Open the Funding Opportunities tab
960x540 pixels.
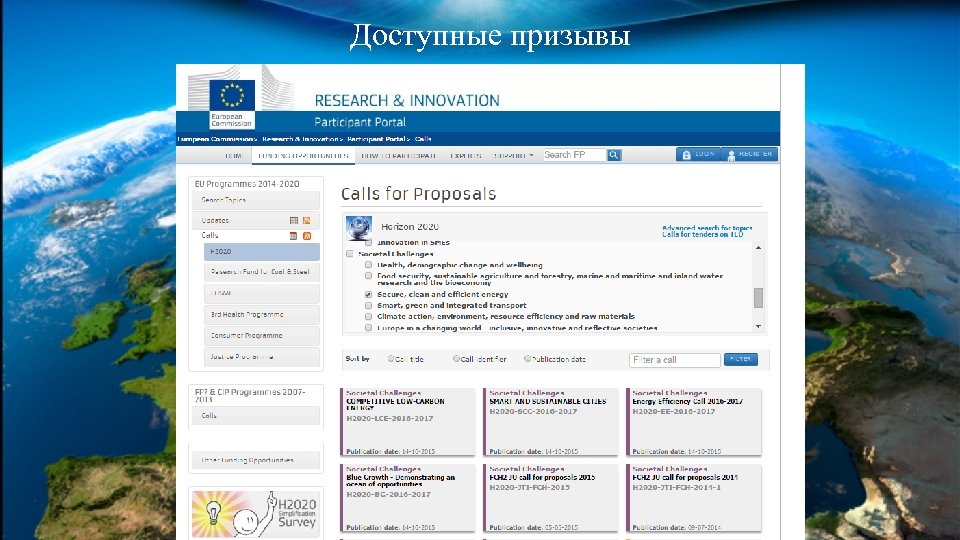point(303,156)
